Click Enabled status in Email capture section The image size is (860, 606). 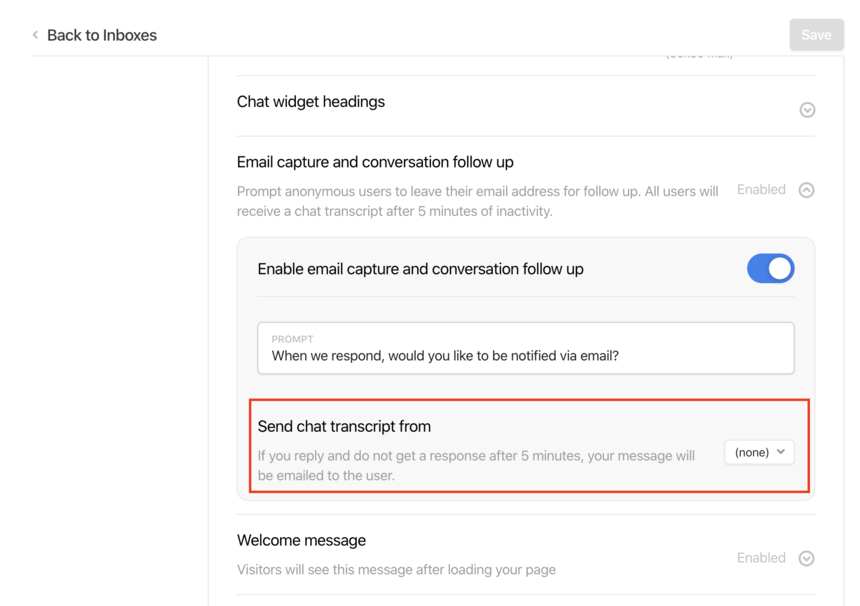761,189
